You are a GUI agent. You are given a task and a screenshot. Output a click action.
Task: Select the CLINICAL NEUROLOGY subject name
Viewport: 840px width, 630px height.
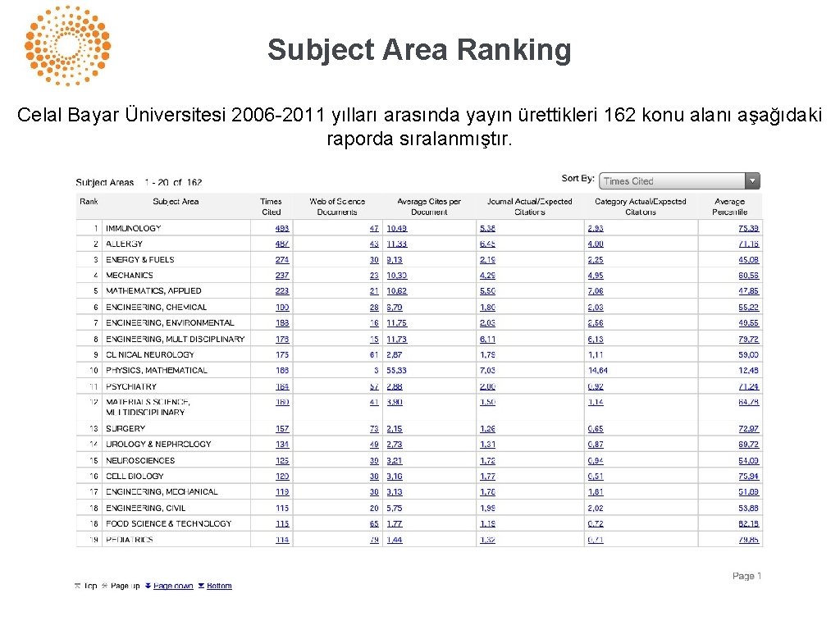pos(150,354)
